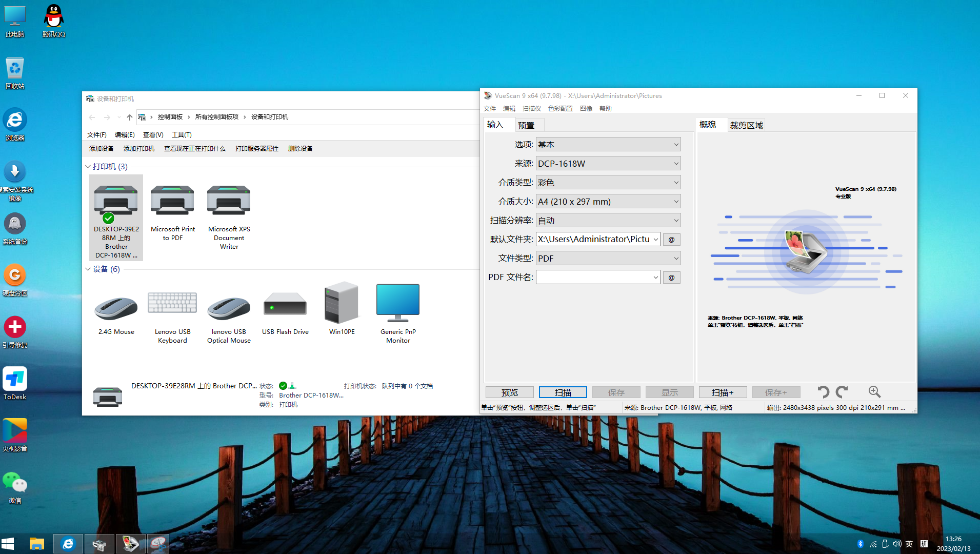Image resolution: width=980 pixels, height=554 pixels.
Task: Click the Windows Start button
Action: [8, 544]
